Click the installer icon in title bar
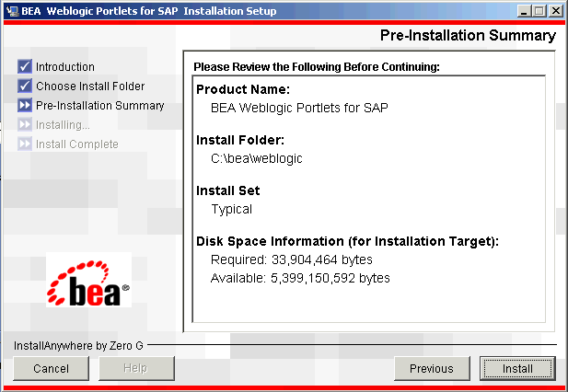 click(12, 11)
